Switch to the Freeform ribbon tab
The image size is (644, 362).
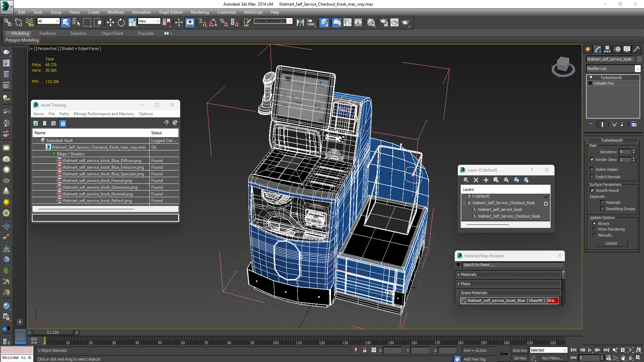click(x=47, y=33)
